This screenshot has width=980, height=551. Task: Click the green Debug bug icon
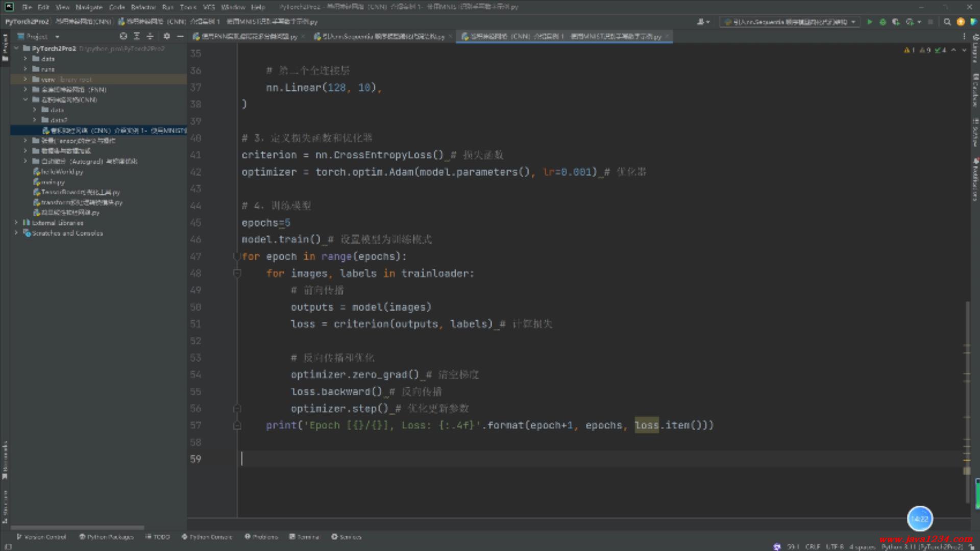tap(883, 22)
